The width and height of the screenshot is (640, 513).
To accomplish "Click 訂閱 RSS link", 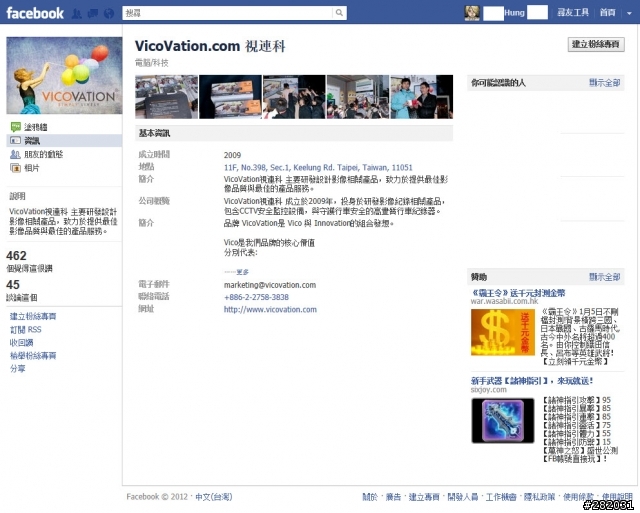I will pyautogui.click(x=26, y=329).
